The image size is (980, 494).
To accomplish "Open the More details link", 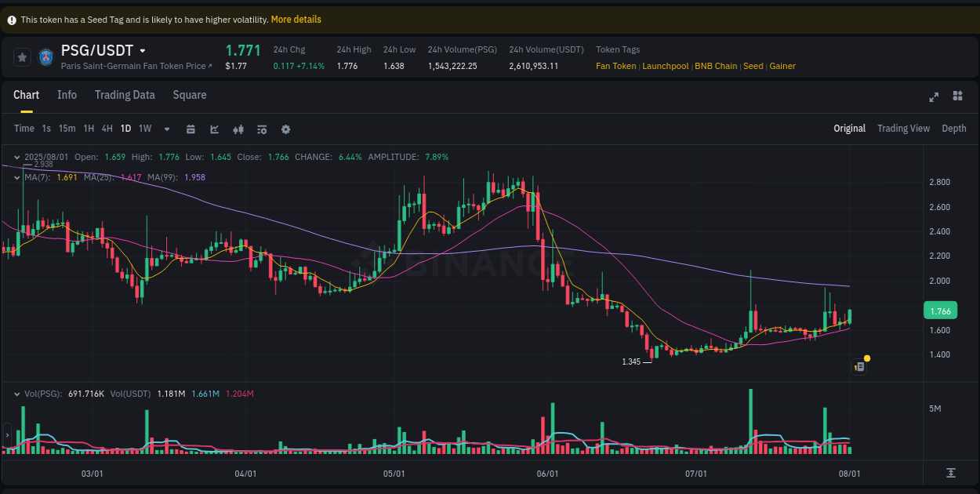I will point(296,19).
